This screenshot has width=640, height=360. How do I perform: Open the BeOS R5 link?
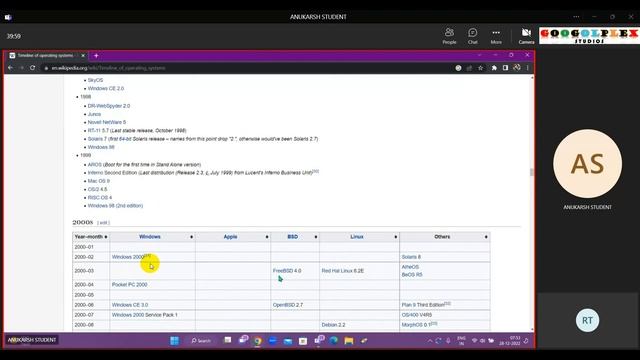[412, 275]
